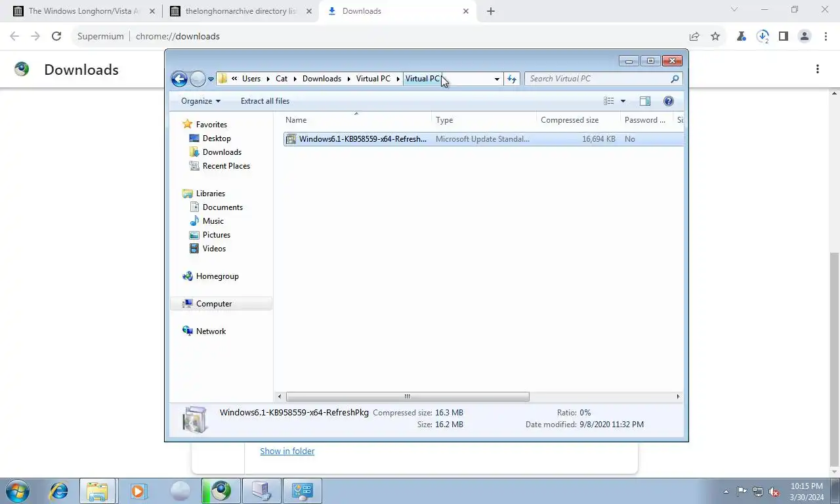Open Windows Explorer taskbar button
The height and width of the screenshot is (504, 840).
(x=97, y=491)
